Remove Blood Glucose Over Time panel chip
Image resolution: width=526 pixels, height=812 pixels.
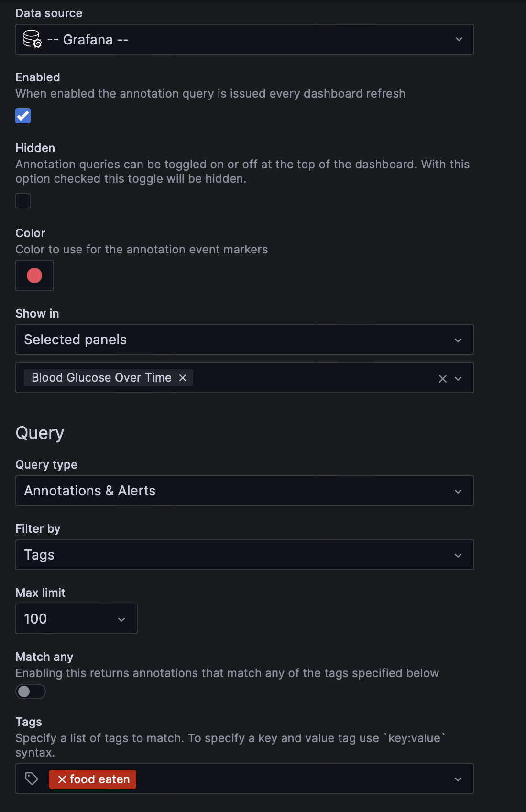click(183, 378)
